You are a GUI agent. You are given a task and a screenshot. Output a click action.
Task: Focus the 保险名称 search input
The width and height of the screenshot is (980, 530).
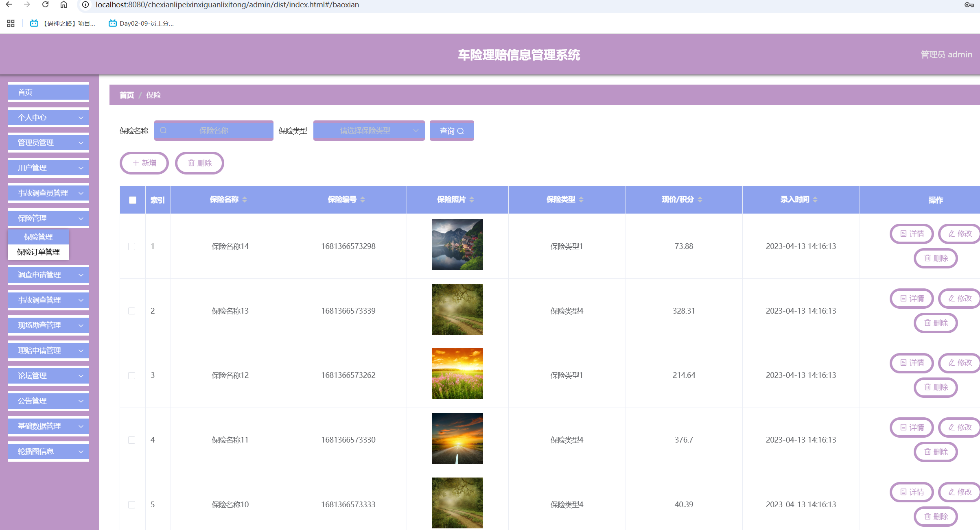click(x=214, y=131)
